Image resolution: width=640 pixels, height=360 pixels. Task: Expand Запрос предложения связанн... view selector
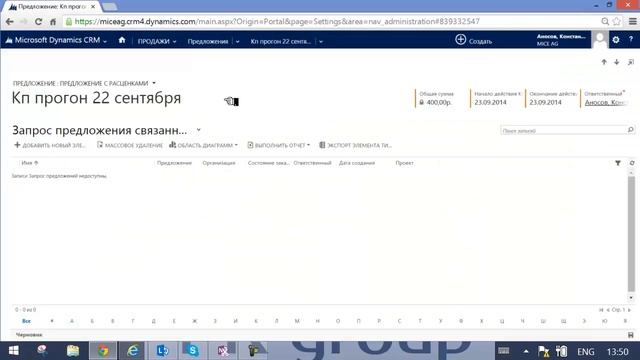(198, 130)
